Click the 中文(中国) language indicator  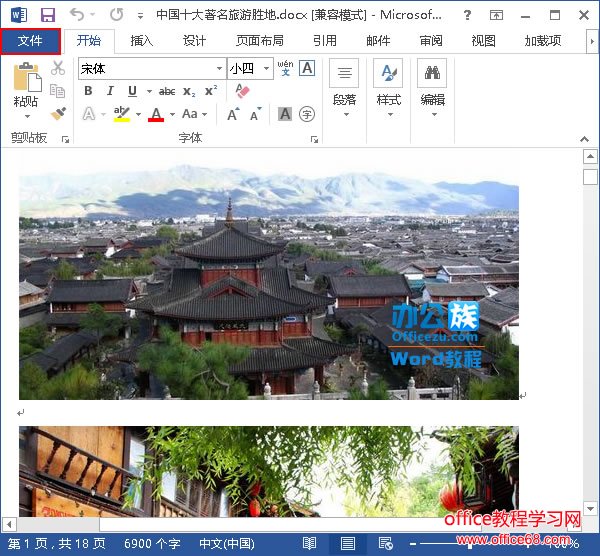[x=227, y=543]
